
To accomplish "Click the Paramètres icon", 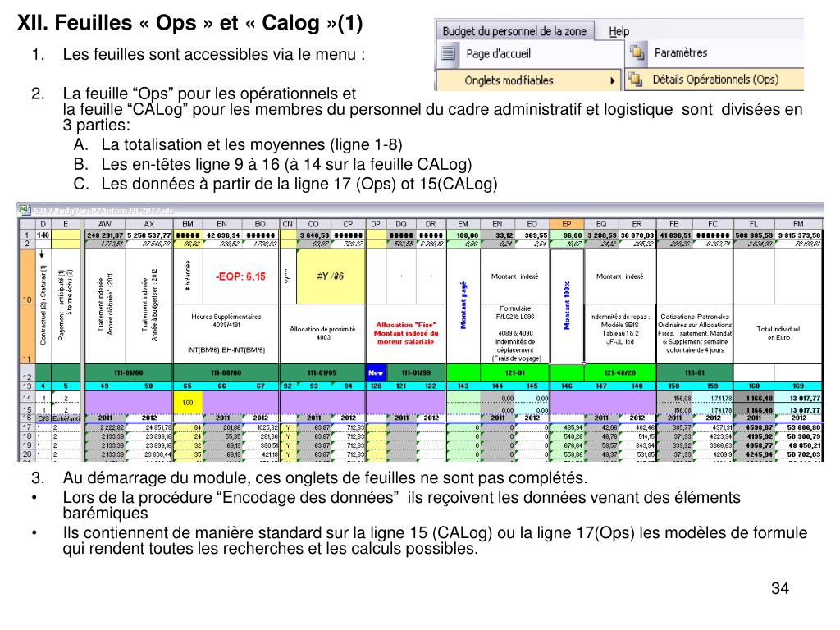I will click(x=637, y=52).
